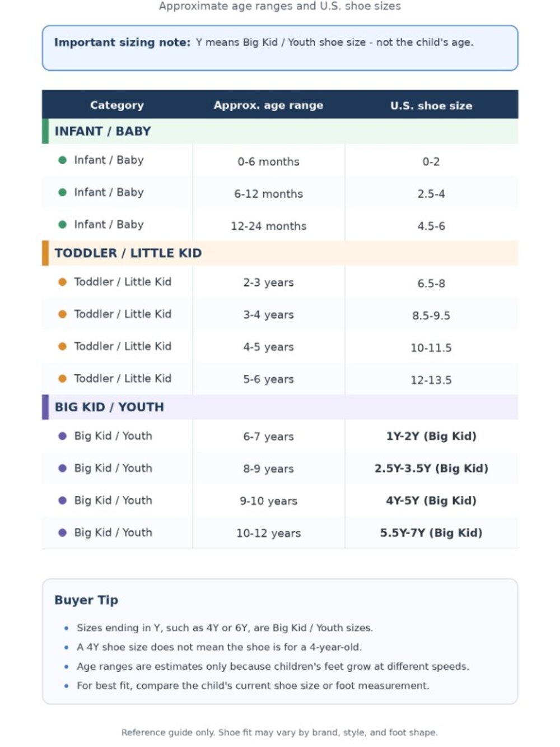Select the TODDLER / LITTLE KID section header
The image size is (560, 747).
[280, 253]
